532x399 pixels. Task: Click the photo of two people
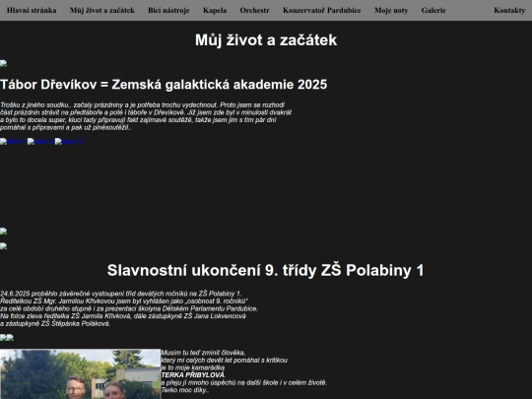pyautogui.click(x=80, y=374)
